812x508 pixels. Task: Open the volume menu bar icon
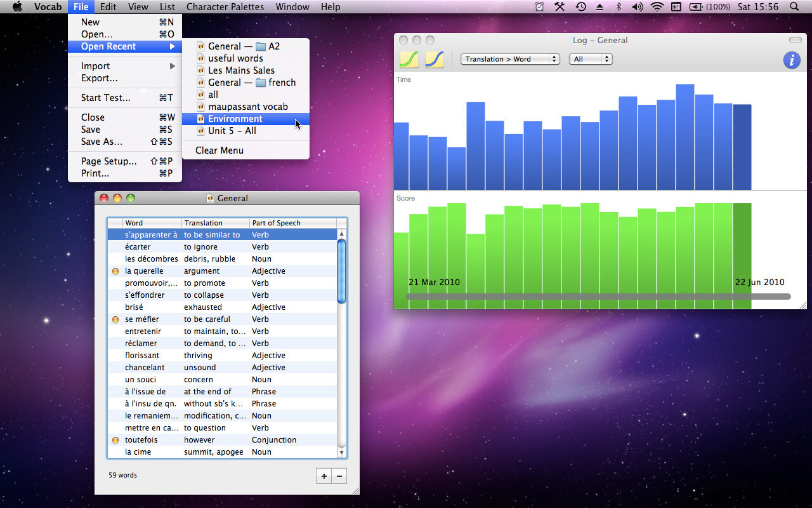point(638,7)
